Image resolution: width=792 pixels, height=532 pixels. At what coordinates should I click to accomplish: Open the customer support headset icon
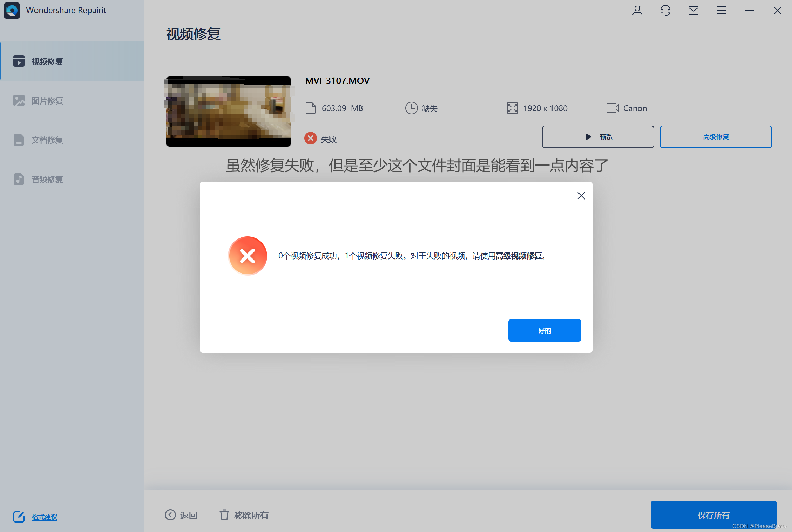pyautogui.click(x=665, y=11)
